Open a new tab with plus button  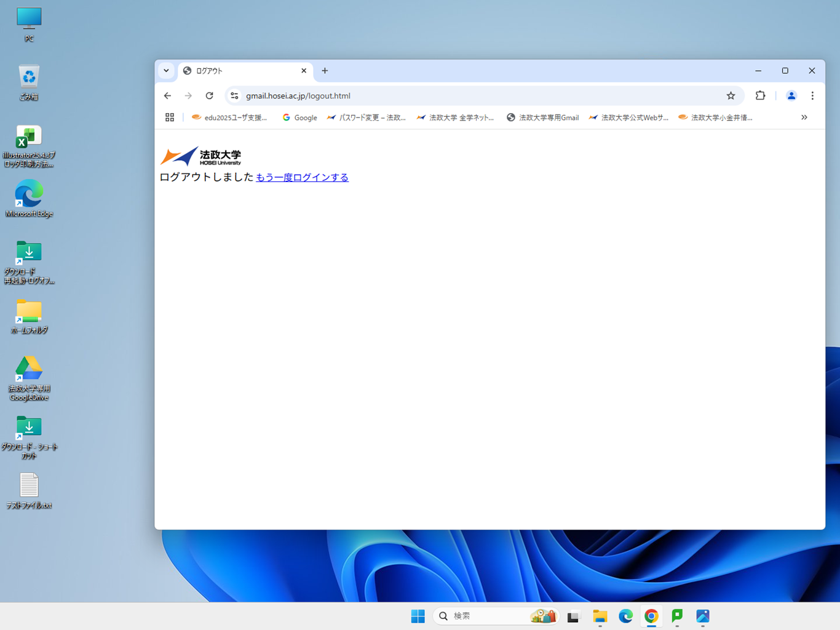(325, 71)
